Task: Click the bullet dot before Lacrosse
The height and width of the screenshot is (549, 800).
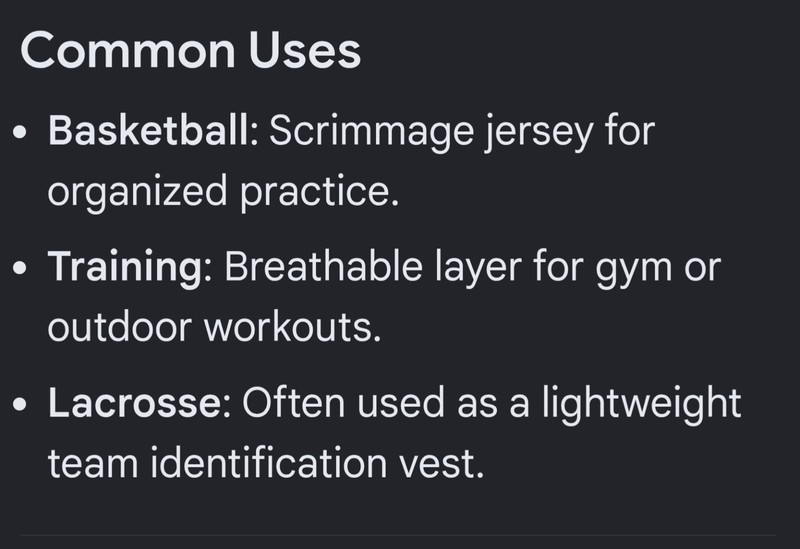Action: pyautogui.click(x=19, y=404)
